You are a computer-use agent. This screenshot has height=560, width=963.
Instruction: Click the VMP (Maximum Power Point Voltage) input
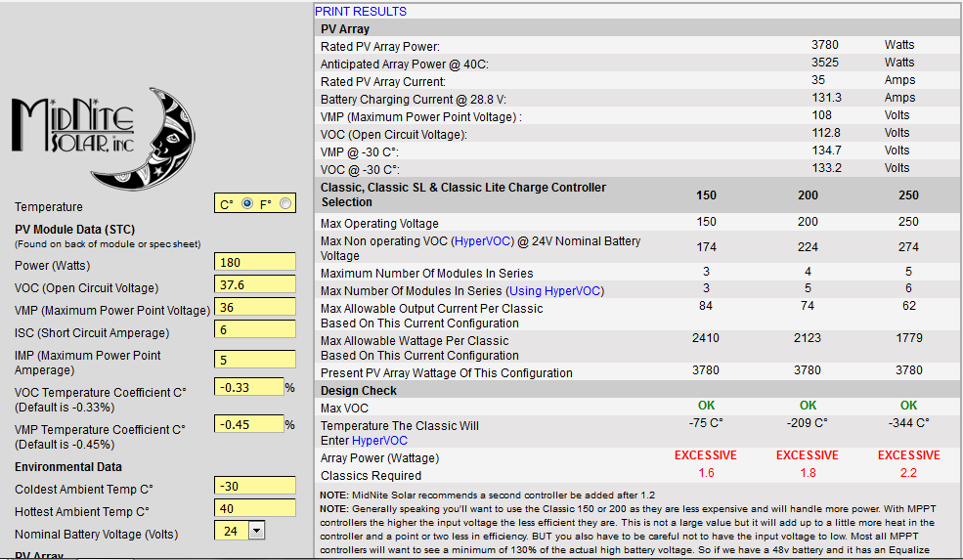tap(255, 307)
